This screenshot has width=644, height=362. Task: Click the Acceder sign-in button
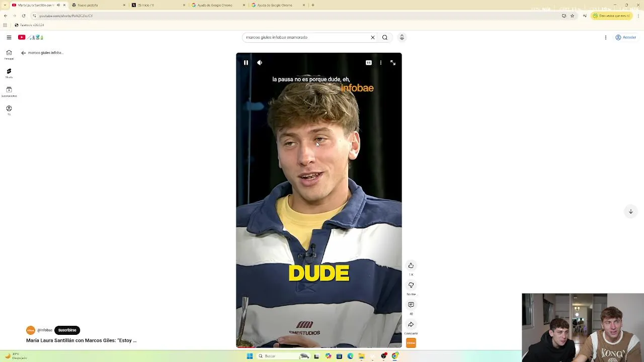pos(626,37)
